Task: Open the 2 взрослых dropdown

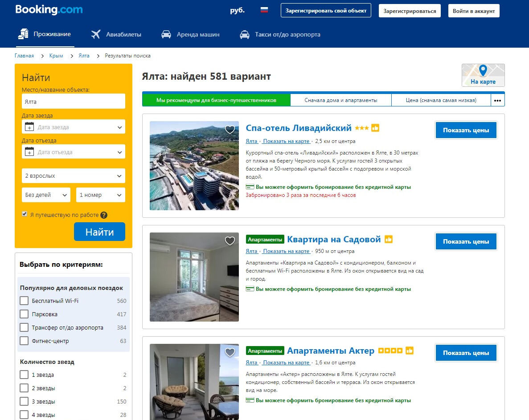Action: 74,176
